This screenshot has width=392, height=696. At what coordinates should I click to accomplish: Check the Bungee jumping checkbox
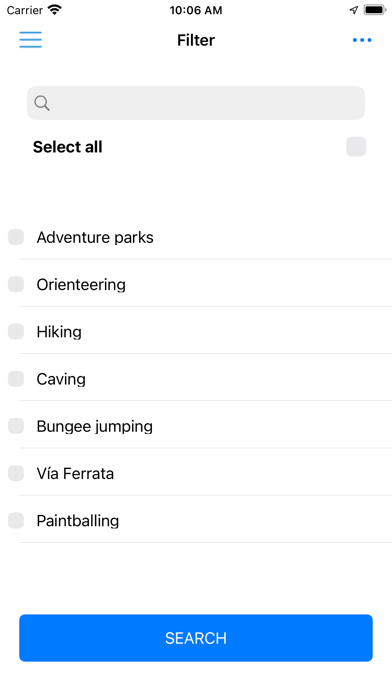point(16,426)
